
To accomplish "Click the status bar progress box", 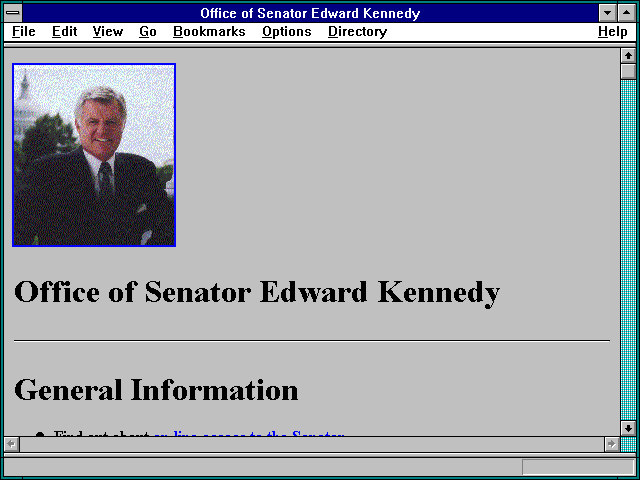I will tap(578, 467).
